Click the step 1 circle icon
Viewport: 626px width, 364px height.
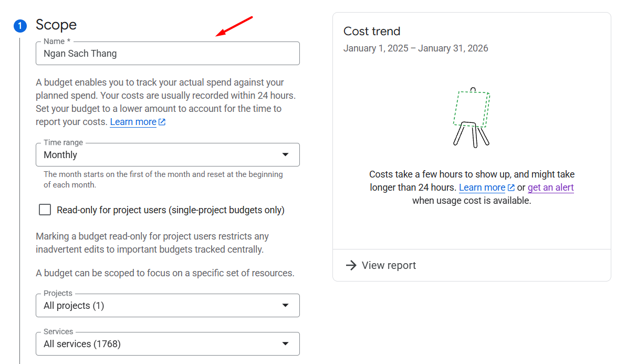click(x=20, y=26)
